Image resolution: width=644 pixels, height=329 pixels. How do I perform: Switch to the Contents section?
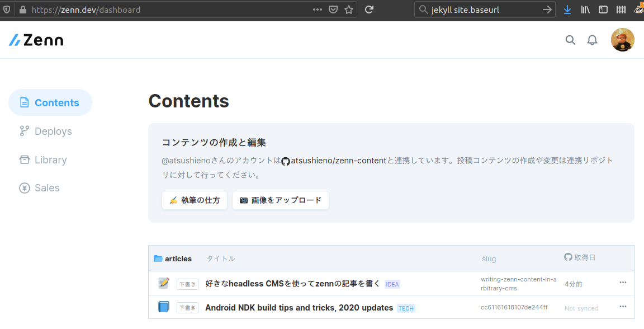coord(50,102)
